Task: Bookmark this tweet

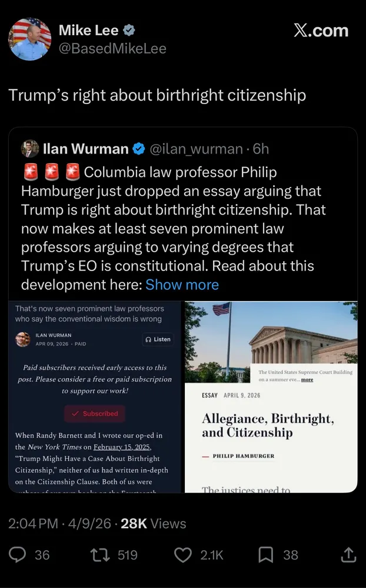Action: click(266, 555)
